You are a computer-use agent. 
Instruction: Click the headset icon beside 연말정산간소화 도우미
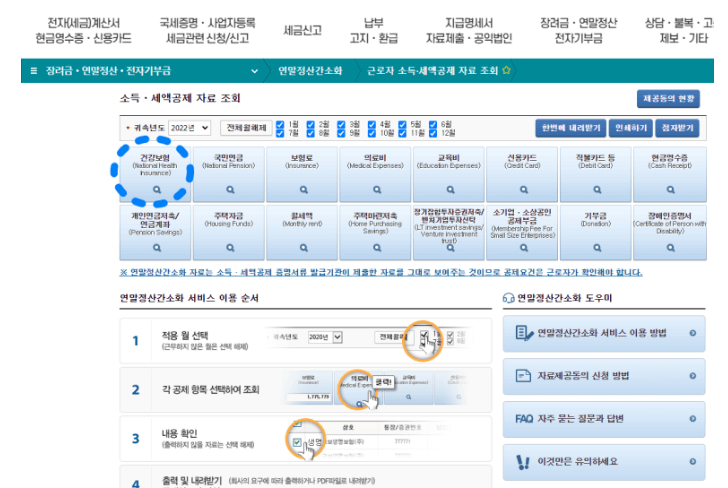click(508, 298)
